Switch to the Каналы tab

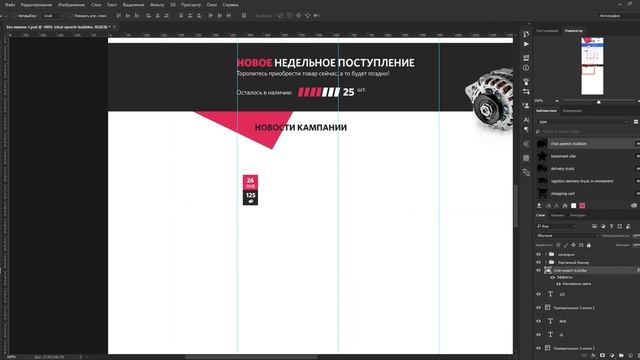557,215
